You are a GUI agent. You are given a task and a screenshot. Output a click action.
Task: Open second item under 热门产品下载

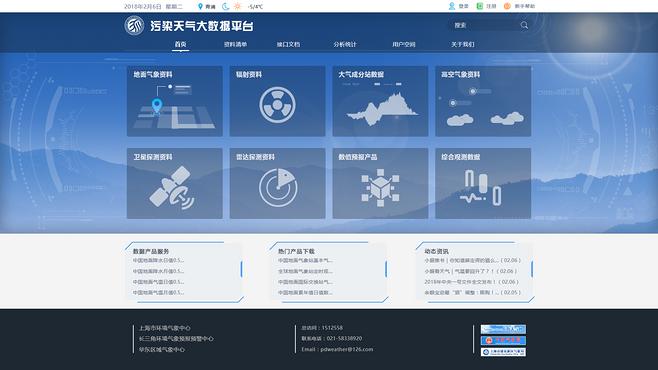(305, 271)
